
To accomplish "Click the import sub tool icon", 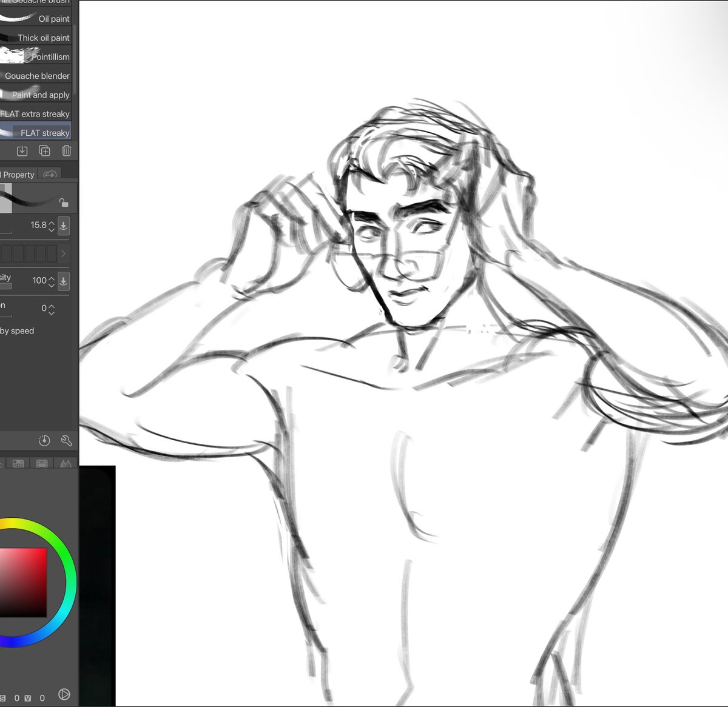I will point(22,151).
